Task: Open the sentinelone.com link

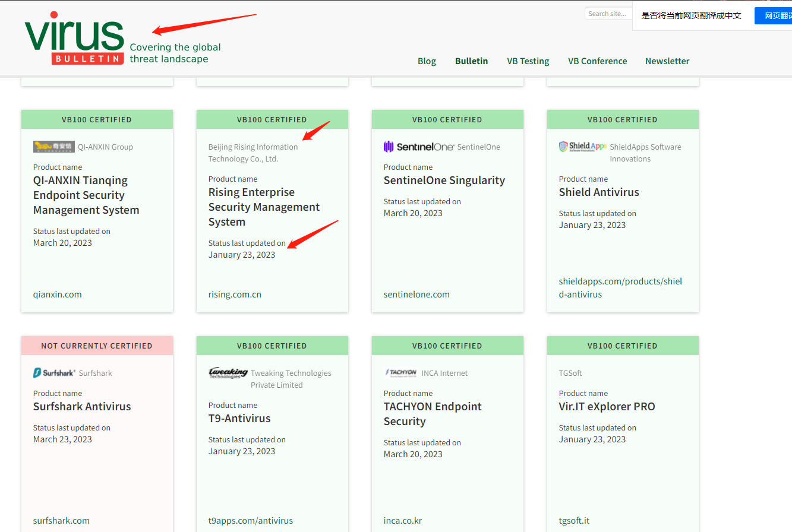Action: tap(416, 294)
